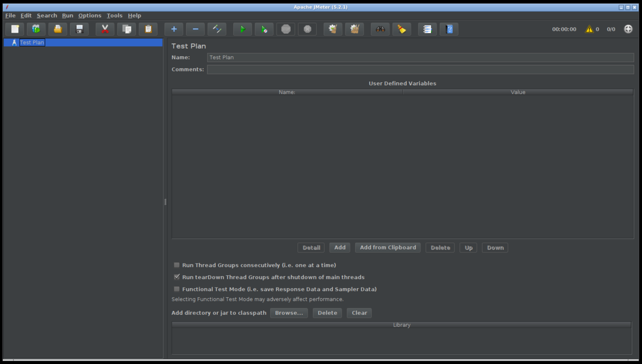Cut selection using scissors icon
642x364 pixels.
(x=105, y=29)
